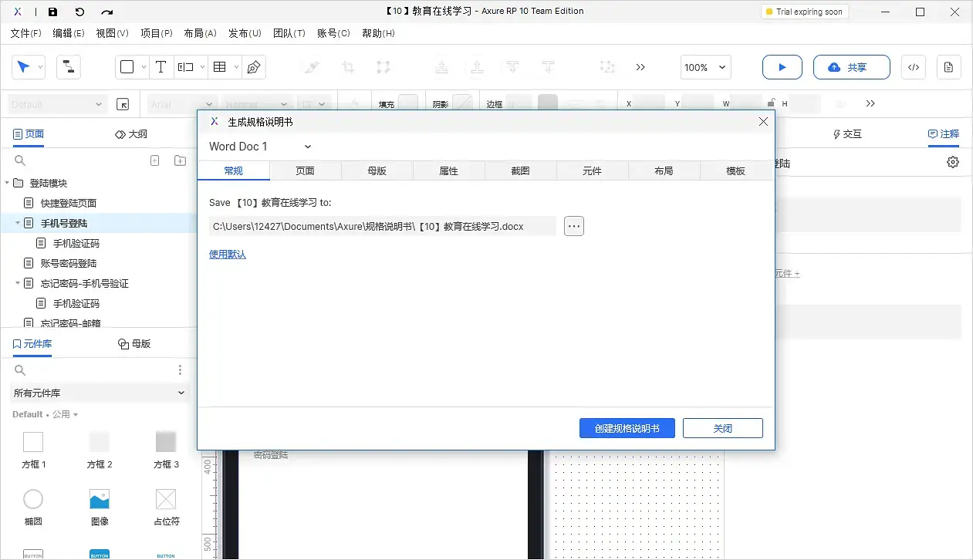Select the connector tool
This screenshot has width=973, height=560.
click(x=68, y=67)
